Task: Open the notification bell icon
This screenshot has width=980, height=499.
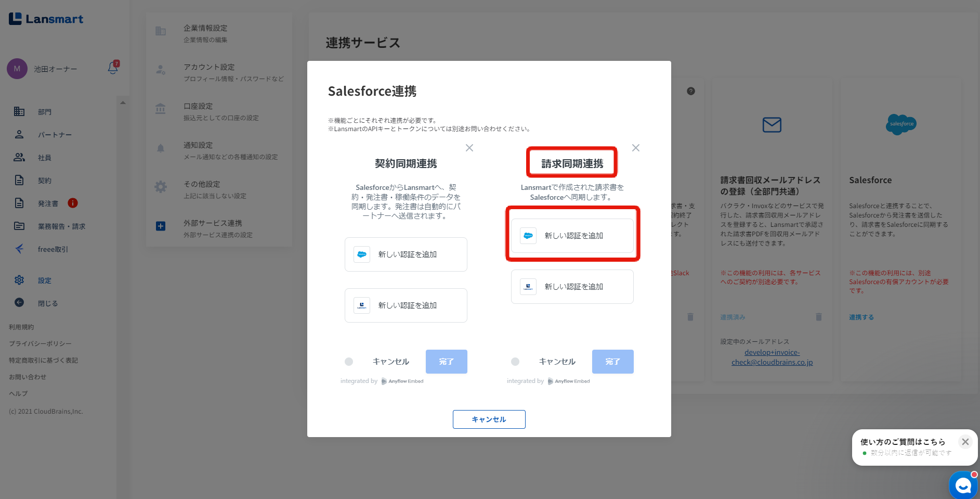Action: (x=113, y=68)
